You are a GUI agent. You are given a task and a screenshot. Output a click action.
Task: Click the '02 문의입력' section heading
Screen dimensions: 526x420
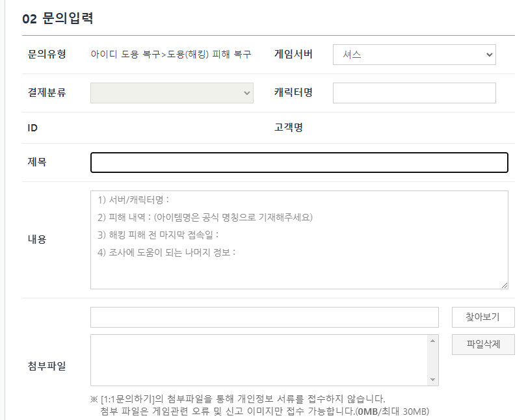[x=58, y=18]
